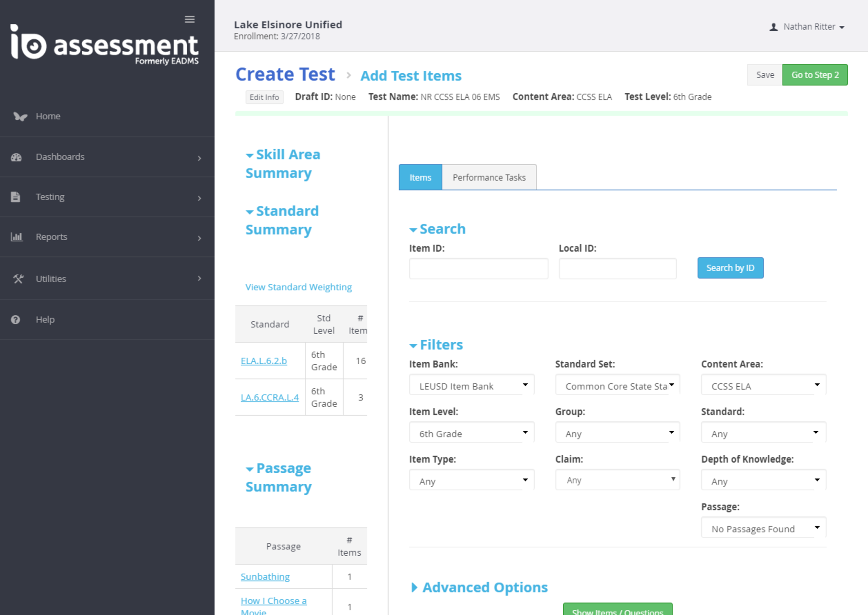Click the Dashboards gauge icon
The height and width of the screenshot is (615, 868).
click(x=17, y=157)
